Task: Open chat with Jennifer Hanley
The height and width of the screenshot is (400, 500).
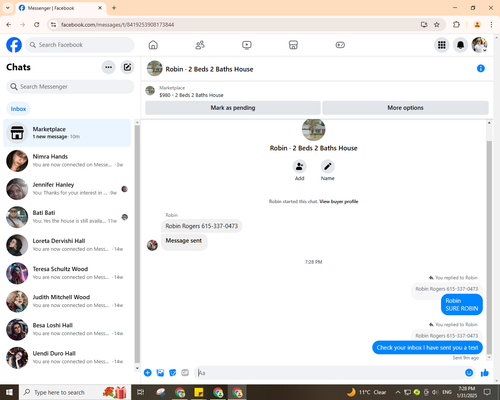Action: (67, 189)
